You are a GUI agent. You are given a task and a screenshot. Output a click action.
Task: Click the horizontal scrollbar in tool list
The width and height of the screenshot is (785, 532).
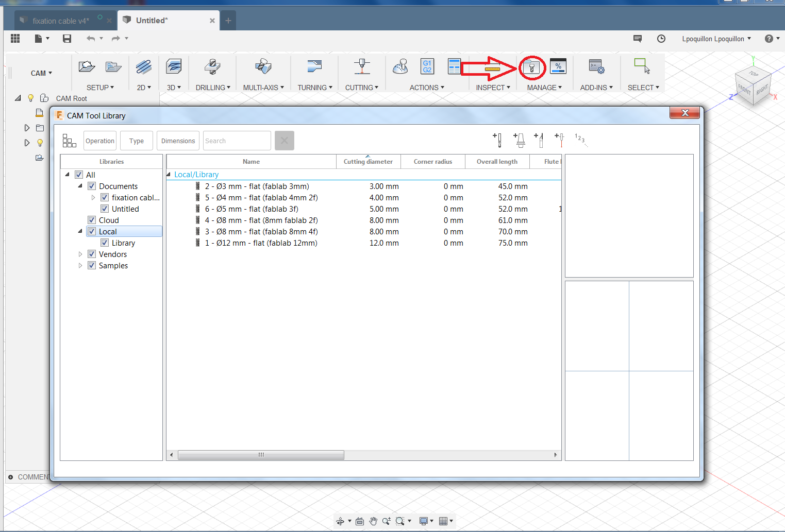(261, 455)
